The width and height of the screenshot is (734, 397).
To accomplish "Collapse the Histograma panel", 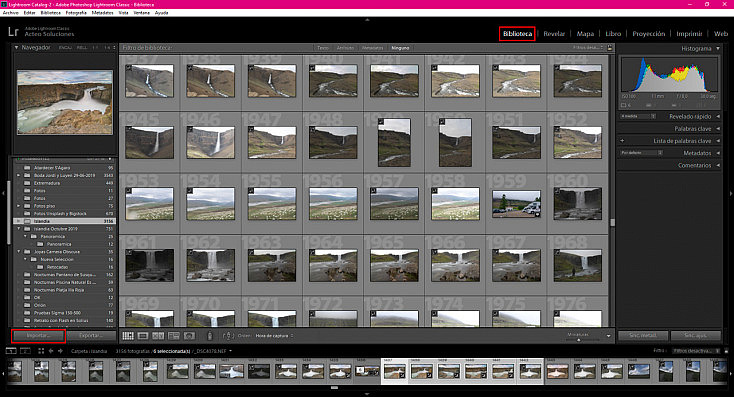I will click(718, 48).
